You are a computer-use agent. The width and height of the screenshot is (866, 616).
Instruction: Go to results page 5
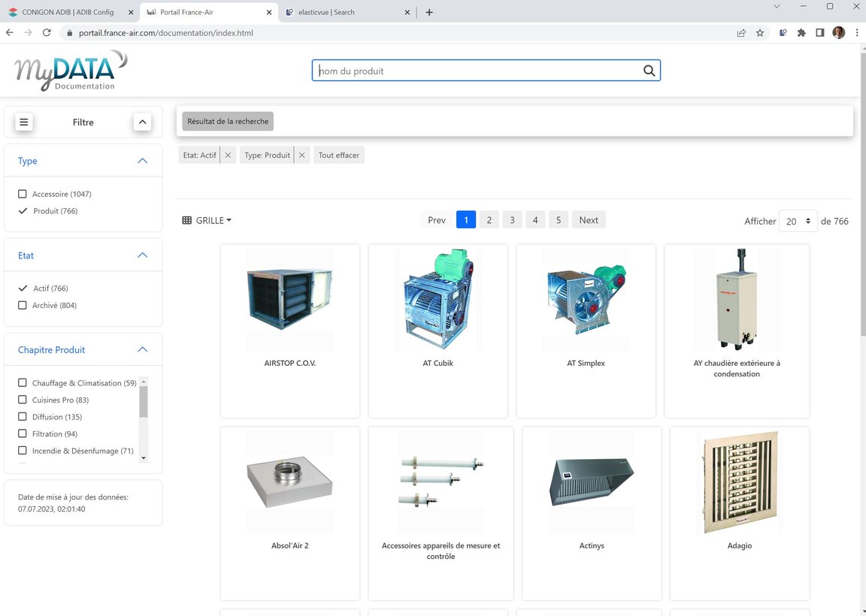(559, 219)
